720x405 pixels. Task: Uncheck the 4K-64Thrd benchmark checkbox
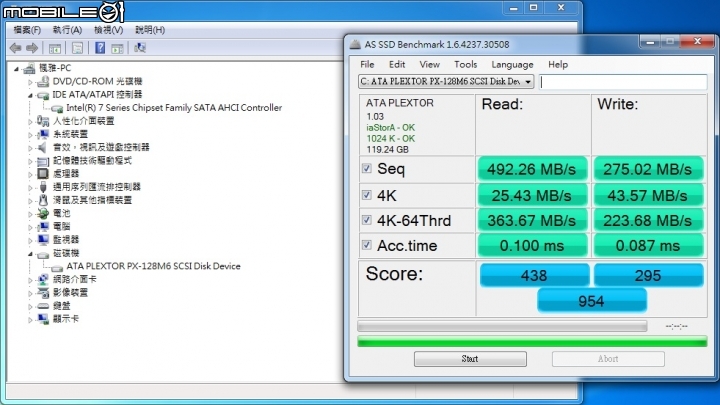click(x=366, y=219)
